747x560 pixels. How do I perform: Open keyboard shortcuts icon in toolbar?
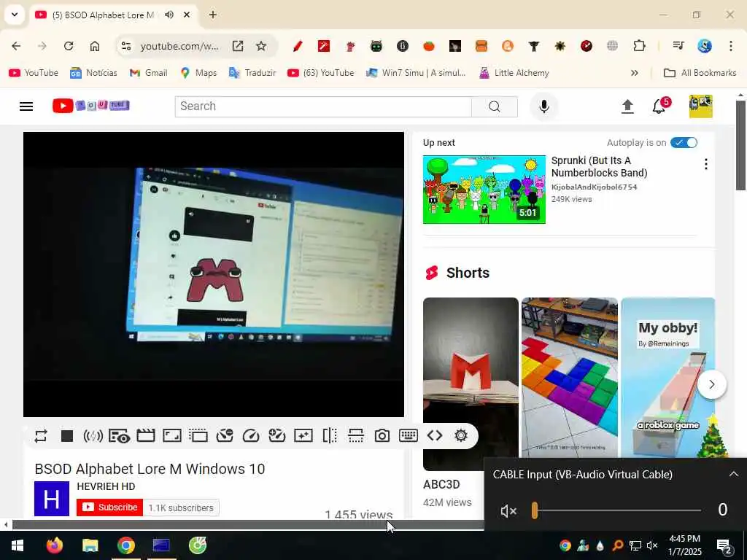click(409, 436)
